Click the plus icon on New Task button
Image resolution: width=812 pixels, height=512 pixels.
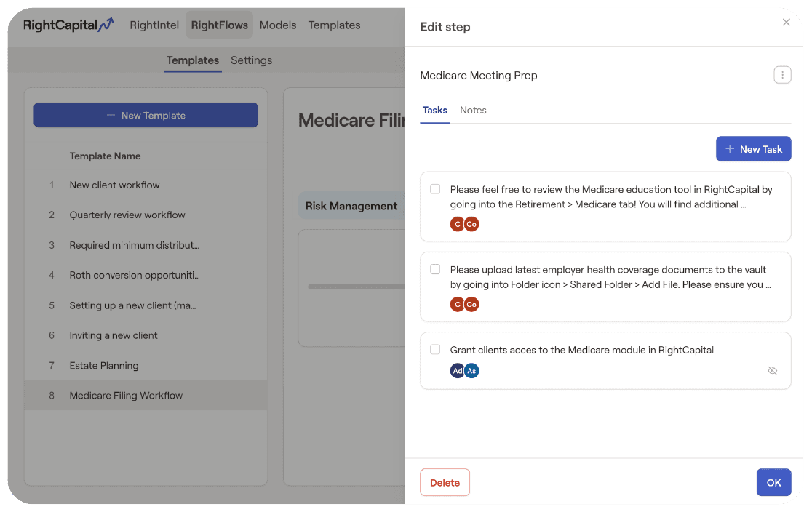tap(729, 149)
